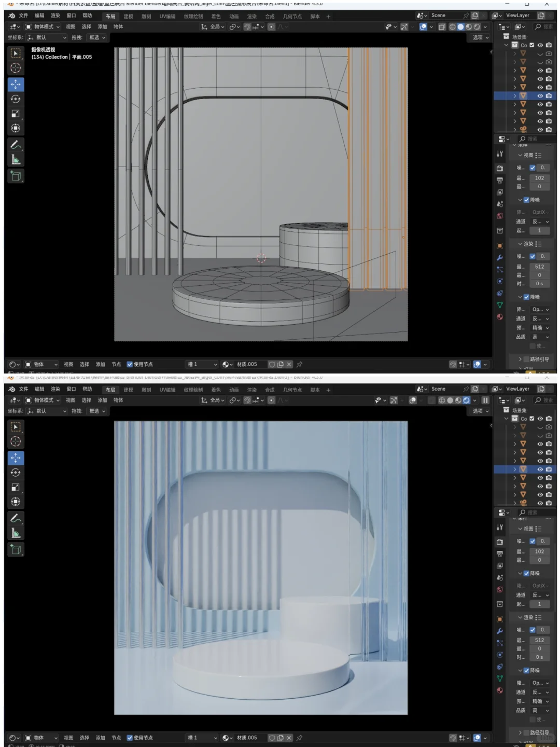Activate the Rotate tool in bottom window toolbar

coord(16,473)
